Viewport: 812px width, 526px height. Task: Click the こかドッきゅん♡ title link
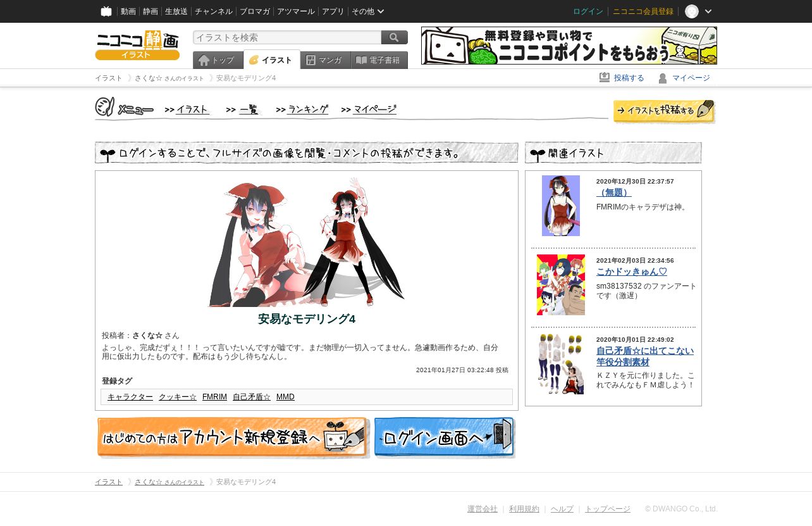tap(632, 272)
